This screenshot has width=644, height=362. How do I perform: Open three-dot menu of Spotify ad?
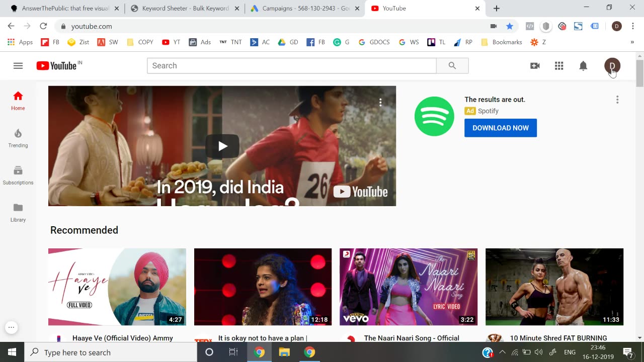tap(617, 100)
